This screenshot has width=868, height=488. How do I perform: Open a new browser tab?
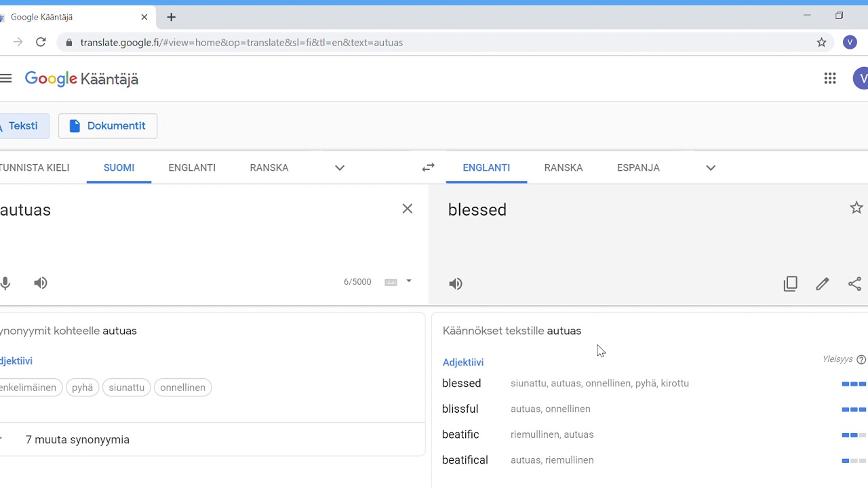tap(171, 17)
